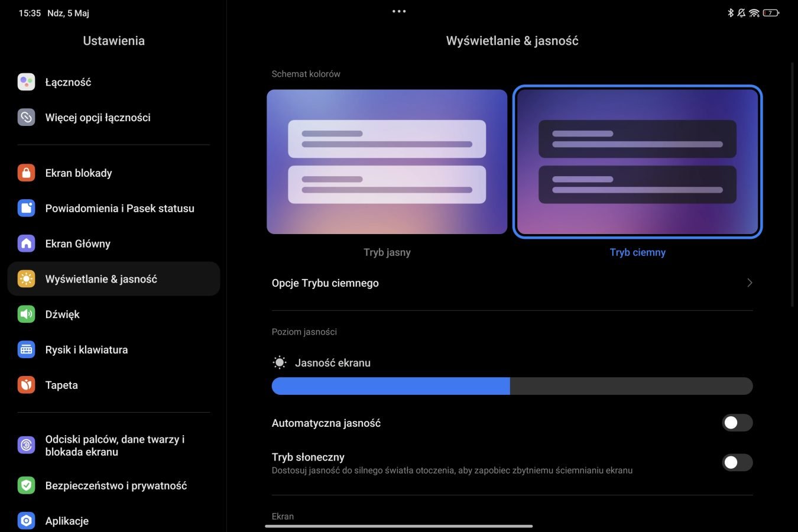This screenshot has width=798, height=532.
Task: Click the blue gear icon for Aplikacje
Action: pos(26,521)
